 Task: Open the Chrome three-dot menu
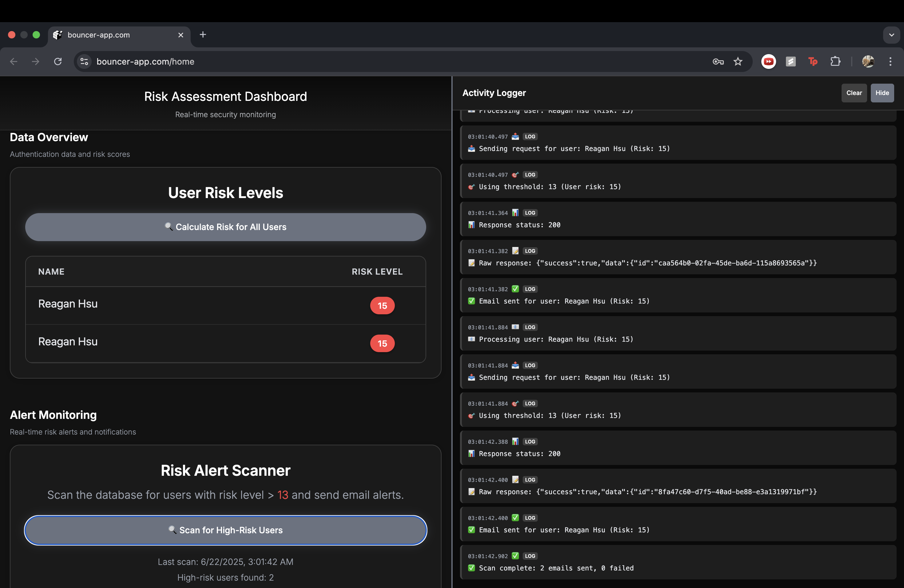coord(890,62)
